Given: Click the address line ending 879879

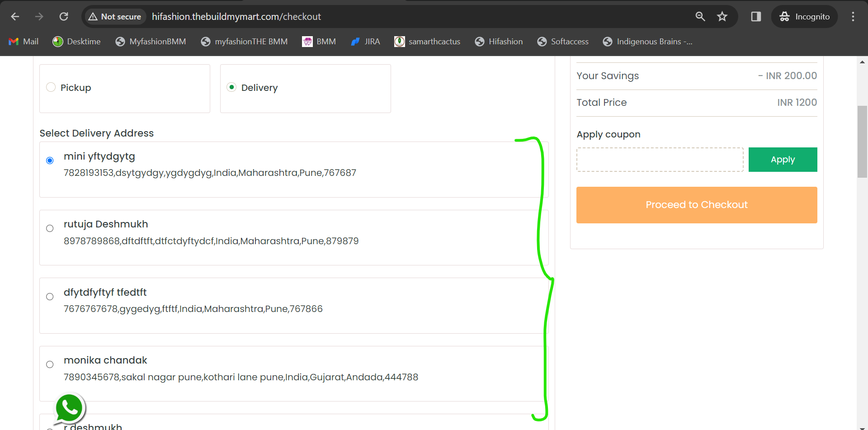Looking at the screenshot, I should click(x=211, y=241).
